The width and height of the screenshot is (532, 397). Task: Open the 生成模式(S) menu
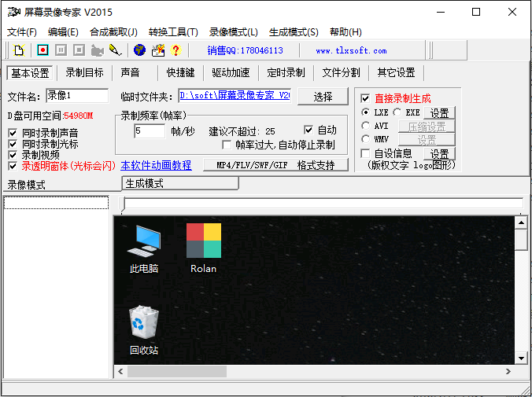click(294, 32)
